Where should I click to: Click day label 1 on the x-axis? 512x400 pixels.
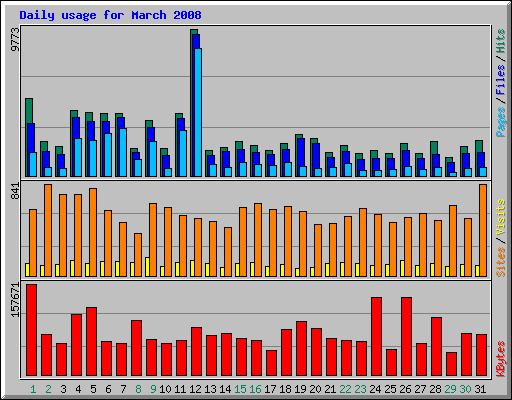coord(33,389)
